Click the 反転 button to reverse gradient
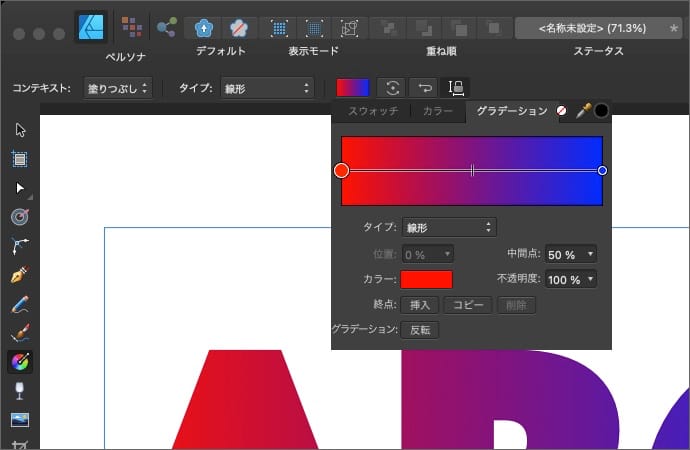The width and height of the screenshot is (690, 450). point(419,330)
